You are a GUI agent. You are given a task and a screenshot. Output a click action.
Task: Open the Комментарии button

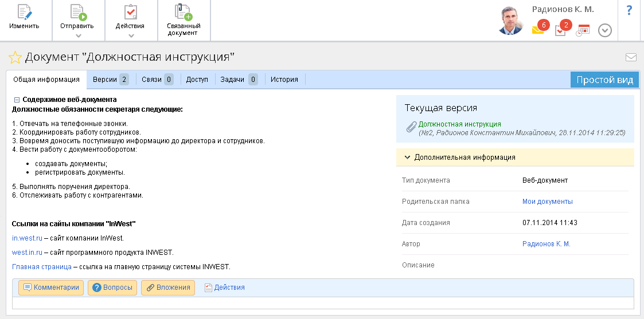tap(51, 288)
